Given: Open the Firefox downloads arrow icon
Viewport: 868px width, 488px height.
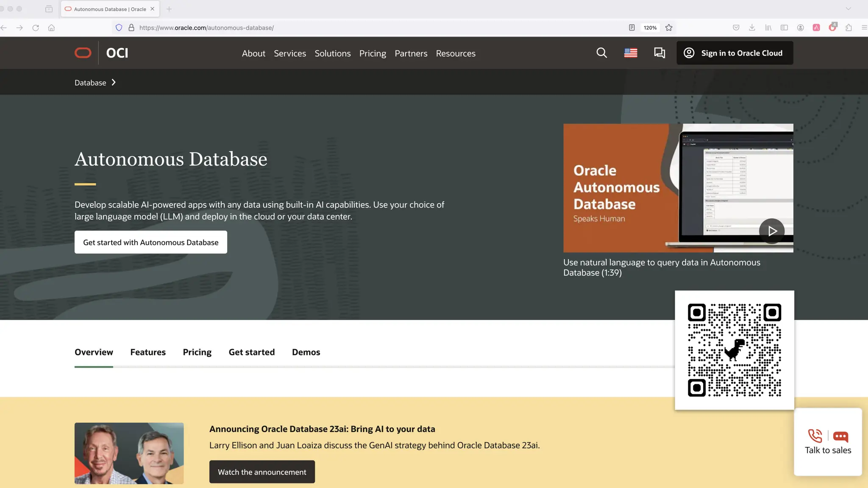Looking at the screenshot, I should click(x=752, y=28).
